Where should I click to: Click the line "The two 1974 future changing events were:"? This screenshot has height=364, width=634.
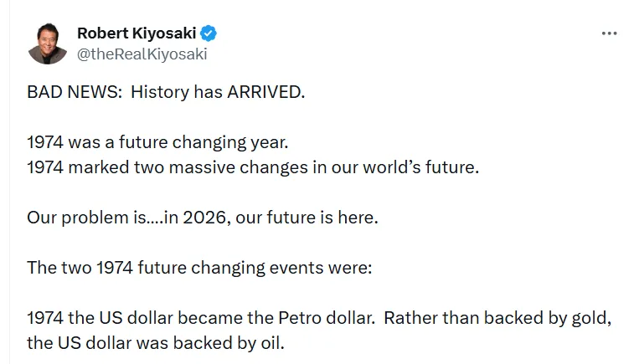coord(193,268)
